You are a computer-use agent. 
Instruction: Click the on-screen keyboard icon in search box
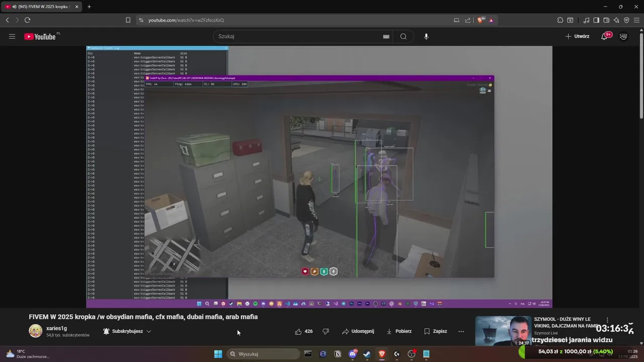coord(386,36)
